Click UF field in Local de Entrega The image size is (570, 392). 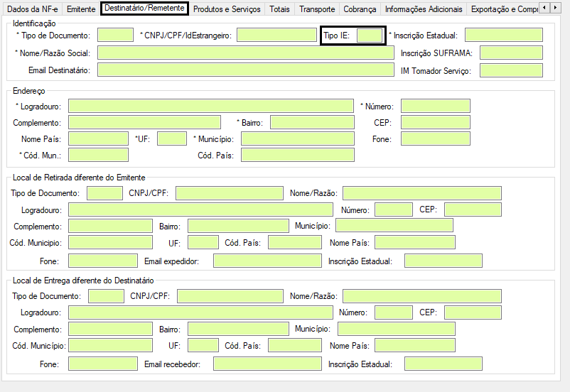tap(203, 345)
